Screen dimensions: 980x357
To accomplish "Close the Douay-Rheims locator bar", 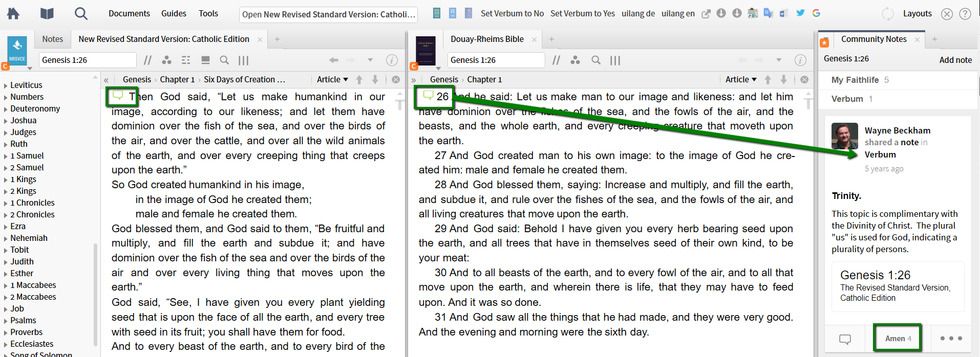I will click(x=804, y=80).
